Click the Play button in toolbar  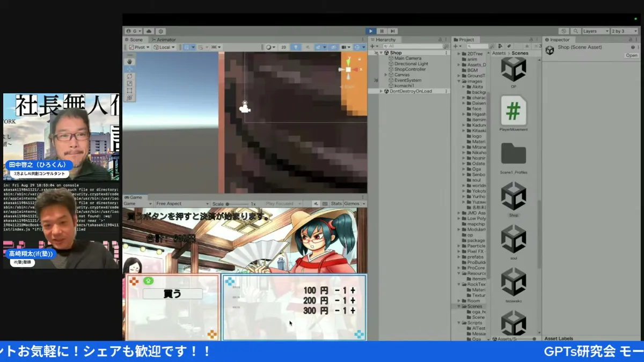(371, 31)
